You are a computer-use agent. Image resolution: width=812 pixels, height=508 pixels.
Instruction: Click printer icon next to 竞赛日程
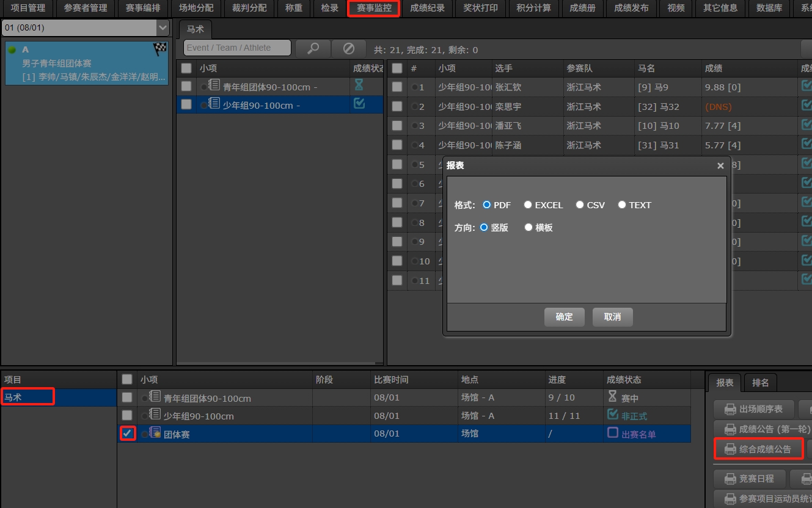pos(730,479)
